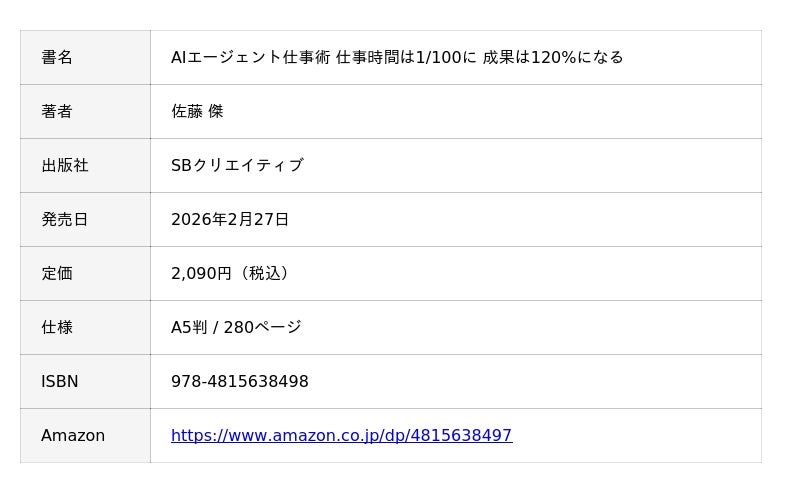
Task: Click the price 2,090円
Action: coord(201,274)
